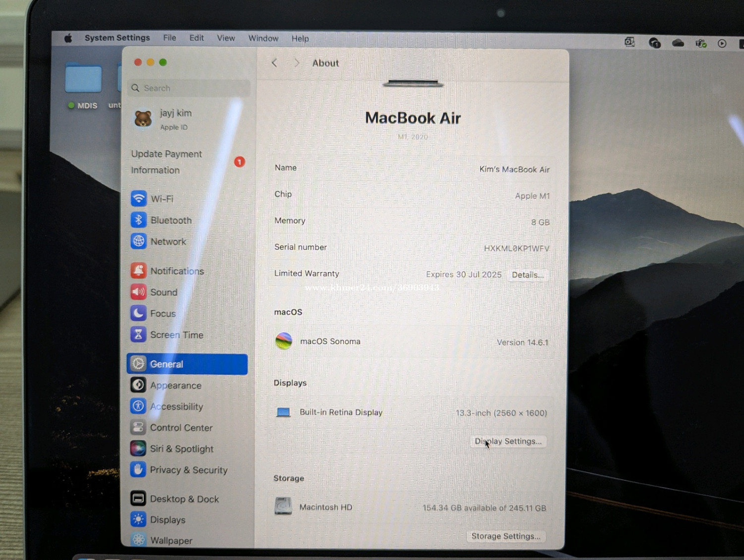Select the Network globe icon
Image resolution: width=744 pixels, height=560 pixels.
[139, 241]
